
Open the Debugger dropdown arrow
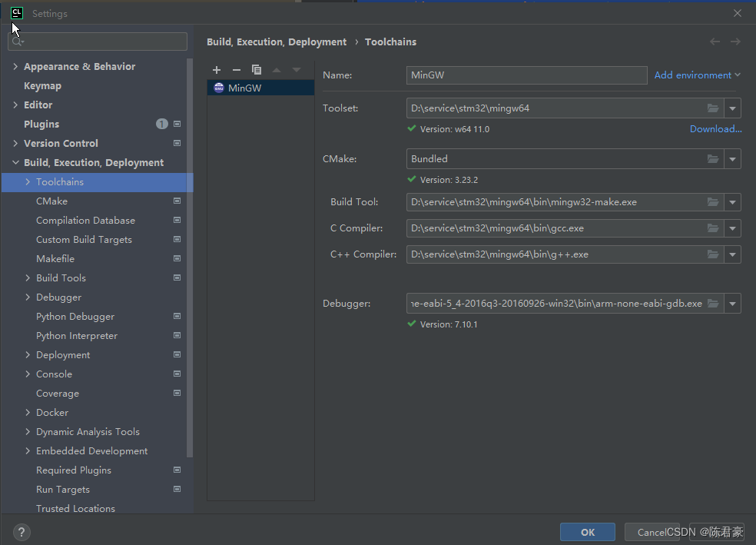coord(732,304)
